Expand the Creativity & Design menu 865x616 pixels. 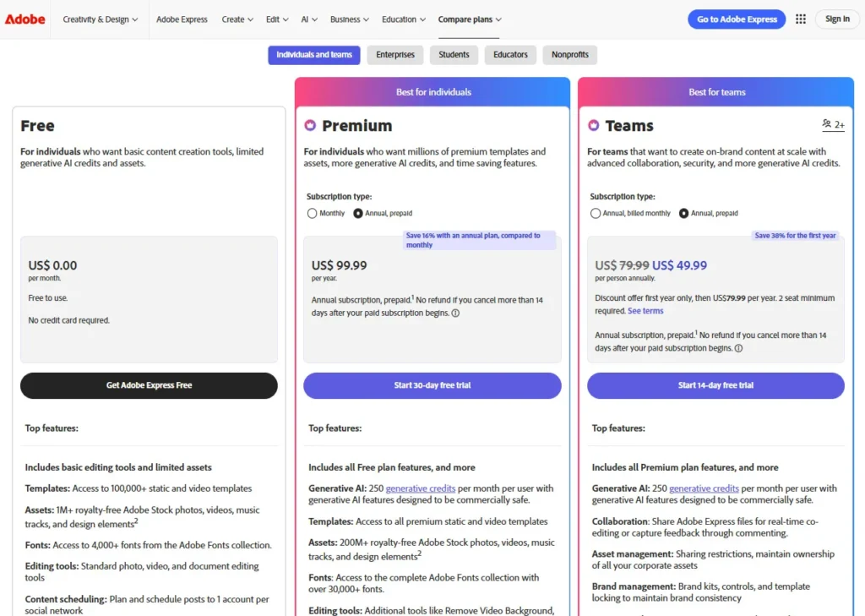101,19
